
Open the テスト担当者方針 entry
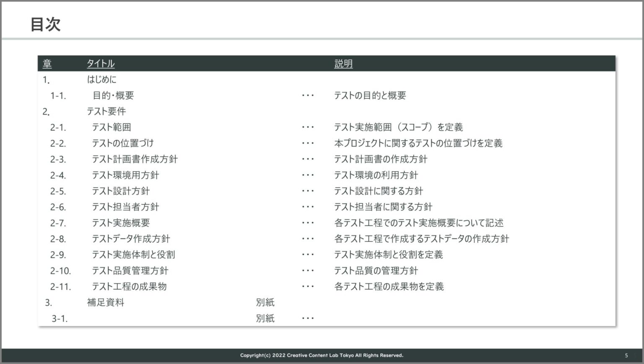click(x=125, y=207)
